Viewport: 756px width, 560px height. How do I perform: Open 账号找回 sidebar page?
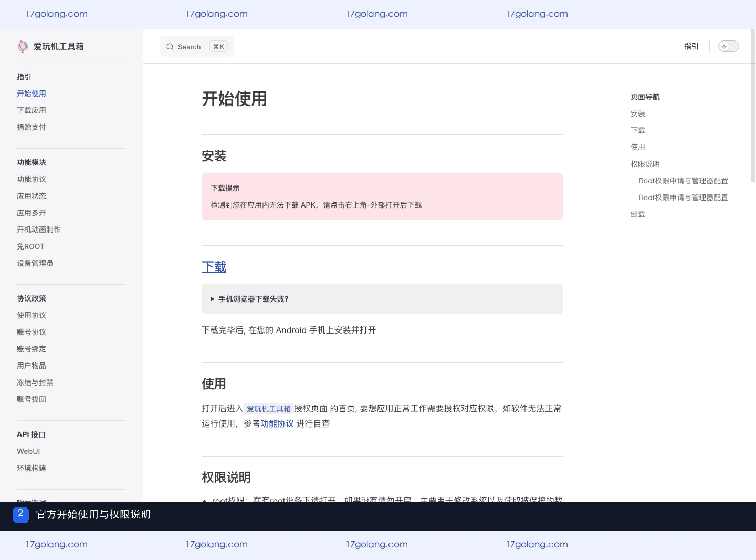(x=31, y=399)
